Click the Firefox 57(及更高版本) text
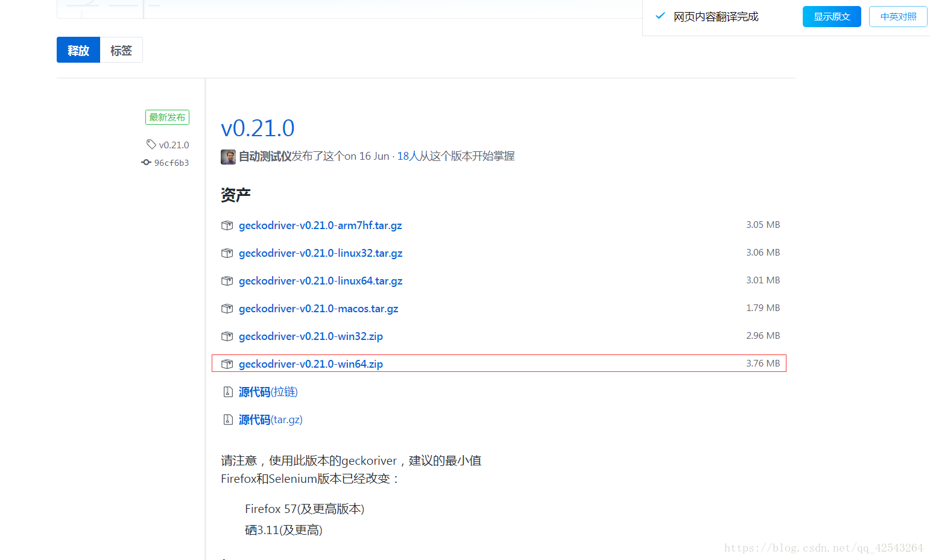930x560 pixels. (x=305, y=509)
